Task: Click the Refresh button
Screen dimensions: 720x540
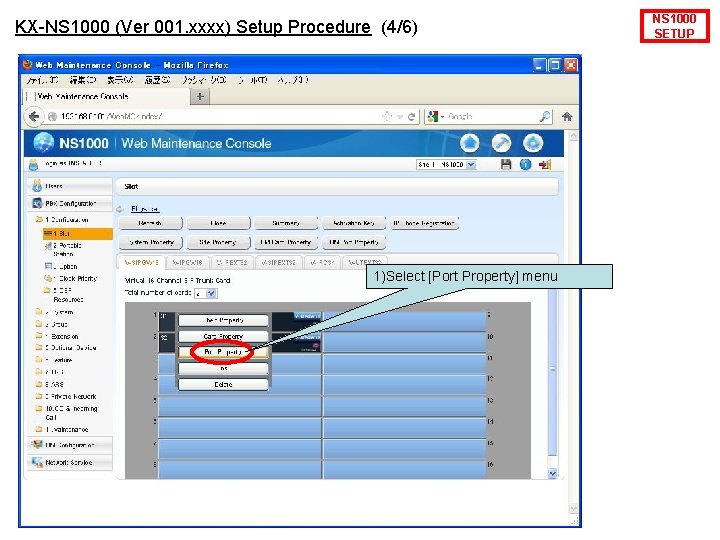Action: pyautogui.click(x=151, y=223)
